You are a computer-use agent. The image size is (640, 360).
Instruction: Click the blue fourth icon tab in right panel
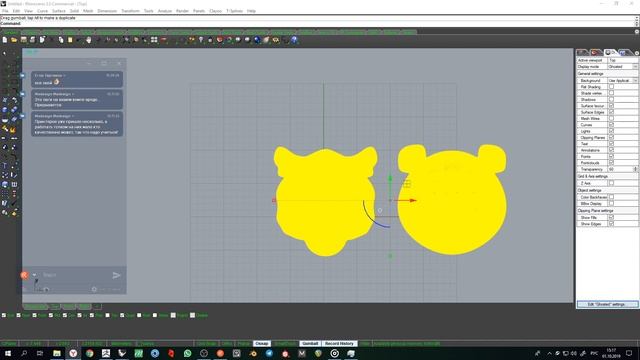point(623,52)
